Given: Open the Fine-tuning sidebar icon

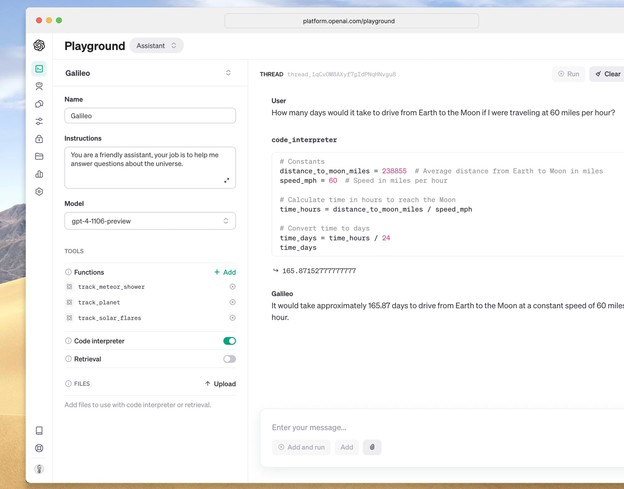Looking at the screenshot, I should [x=39, y=104].
